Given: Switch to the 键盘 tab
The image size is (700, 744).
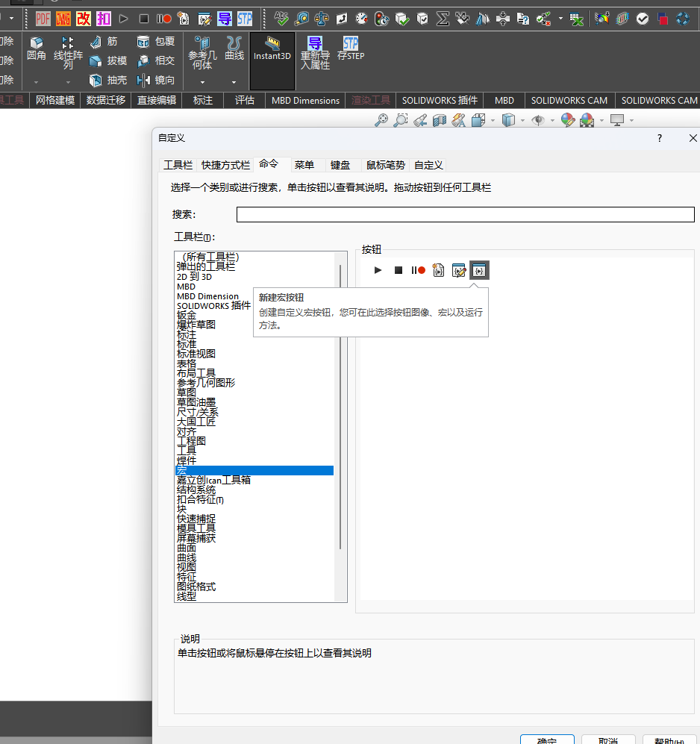Looking at the screenshot, I should (x=340, y=165).
